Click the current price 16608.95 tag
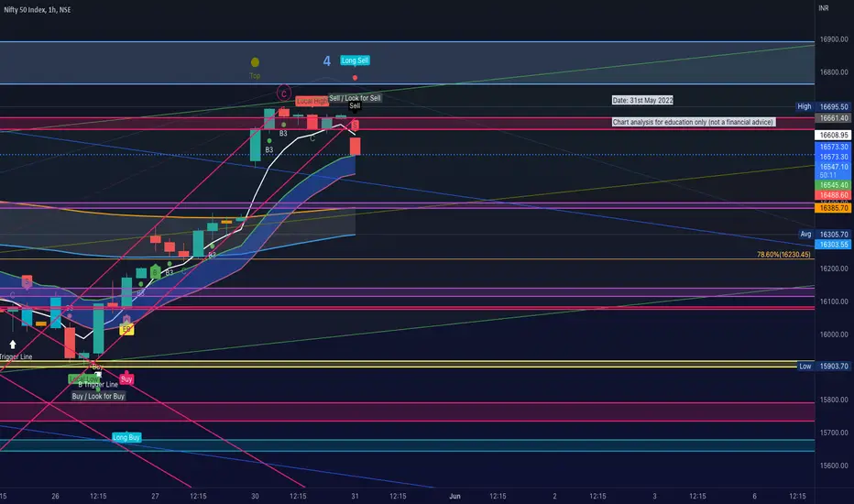 click(x=833, y=135)
